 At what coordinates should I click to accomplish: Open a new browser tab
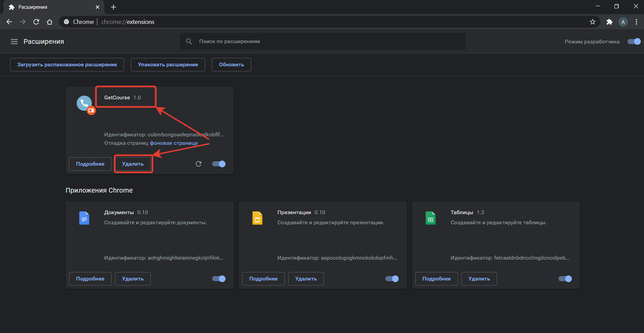tap(113, 7)
